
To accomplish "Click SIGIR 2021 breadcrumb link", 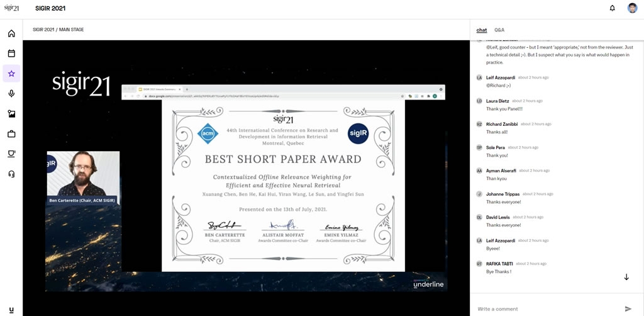I will coord(44,30).
